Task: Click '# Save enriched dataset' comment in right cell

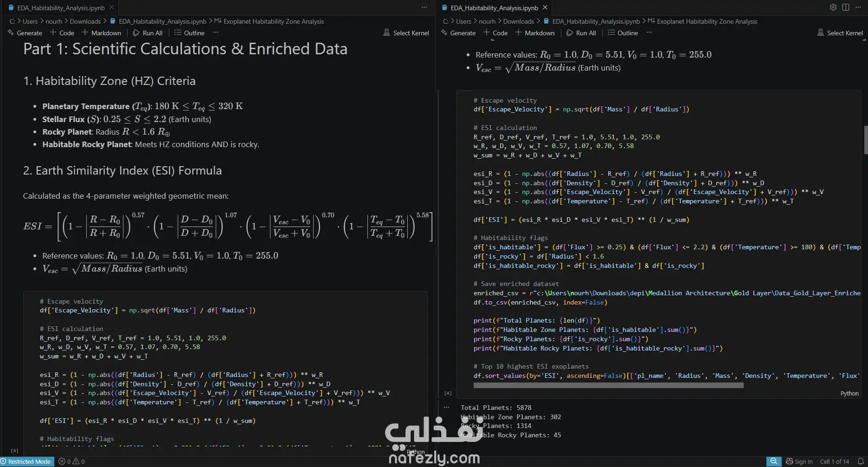Action: pyautogui.click(x=516, y=284)
